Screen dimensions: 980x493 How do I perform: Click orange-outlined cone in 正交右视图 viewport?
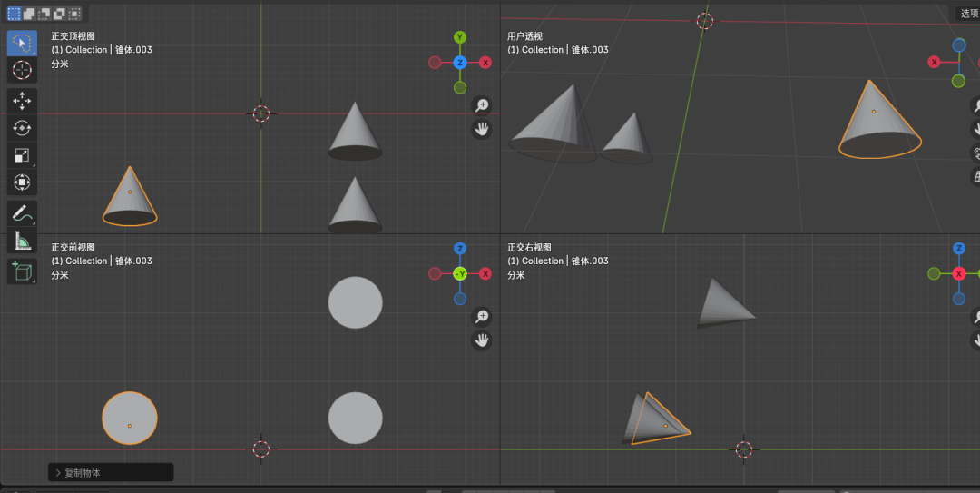point(660,419)
